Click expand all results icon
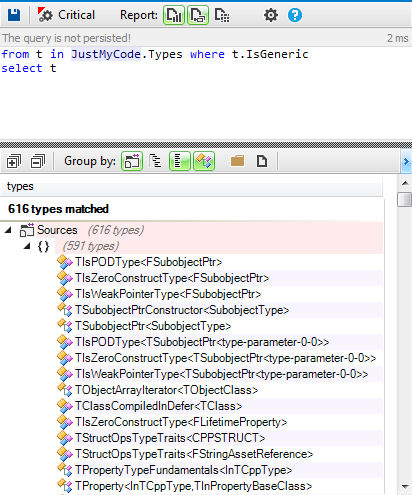 (14, 161)
